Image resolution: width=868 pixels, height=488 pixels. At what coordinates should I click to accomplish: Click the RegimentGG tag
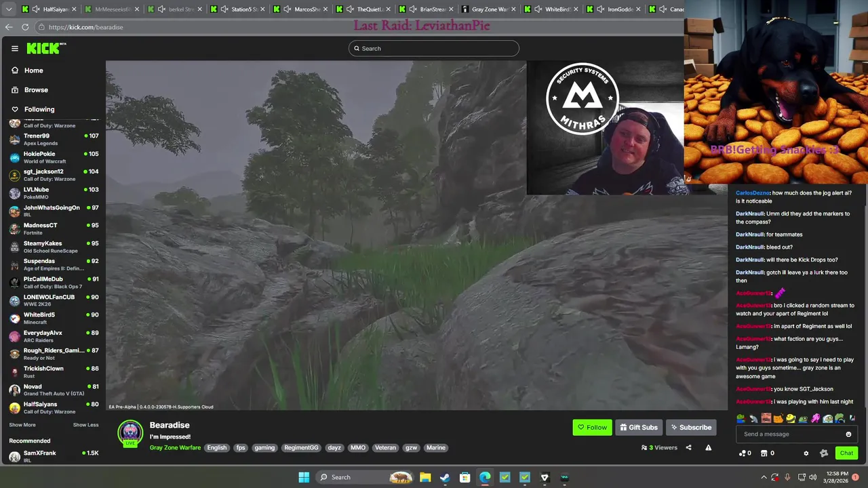(301, 447)
